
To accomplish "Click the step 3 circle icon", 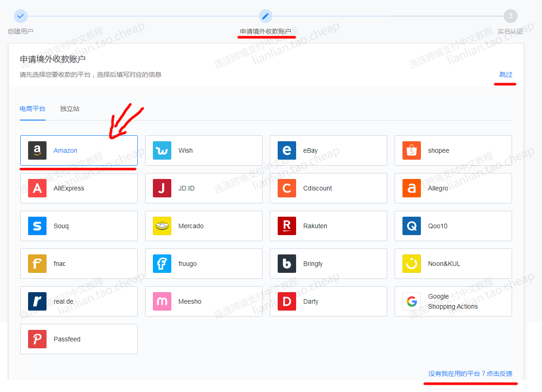I will tap(511, 16).
